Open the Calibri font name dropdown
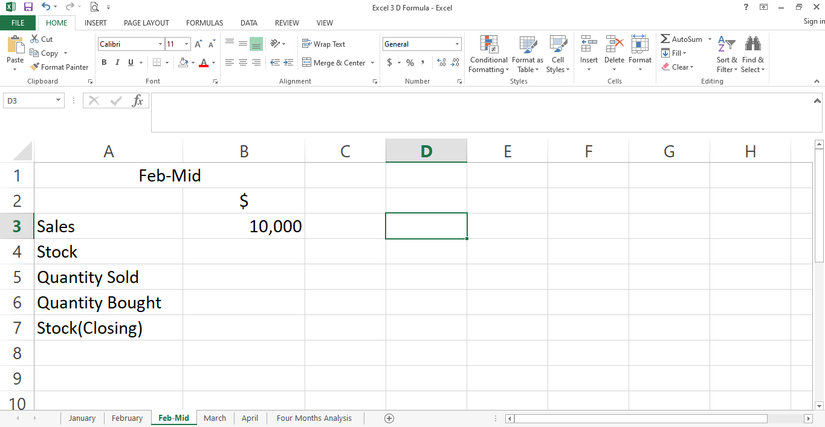825x427 pixels. coord(160,44)
